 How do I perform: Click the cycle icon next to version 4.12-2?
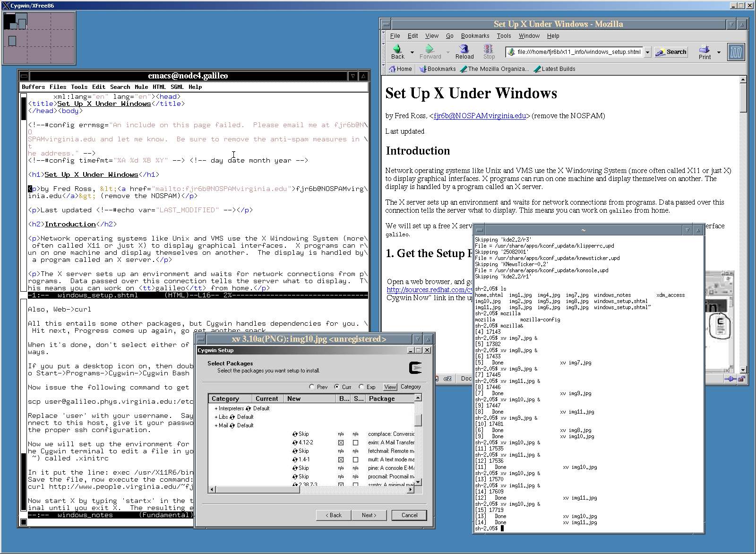click(x=295, y=442)
